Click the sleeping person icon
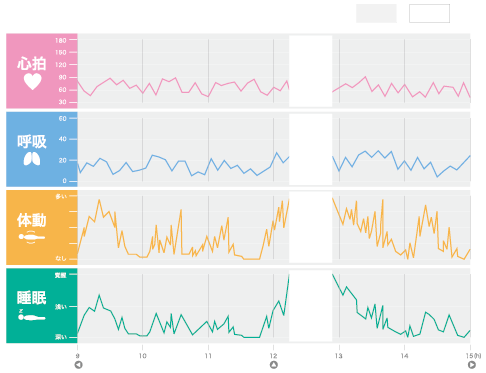This screenshot has width=486, height=373. (31, 315)
